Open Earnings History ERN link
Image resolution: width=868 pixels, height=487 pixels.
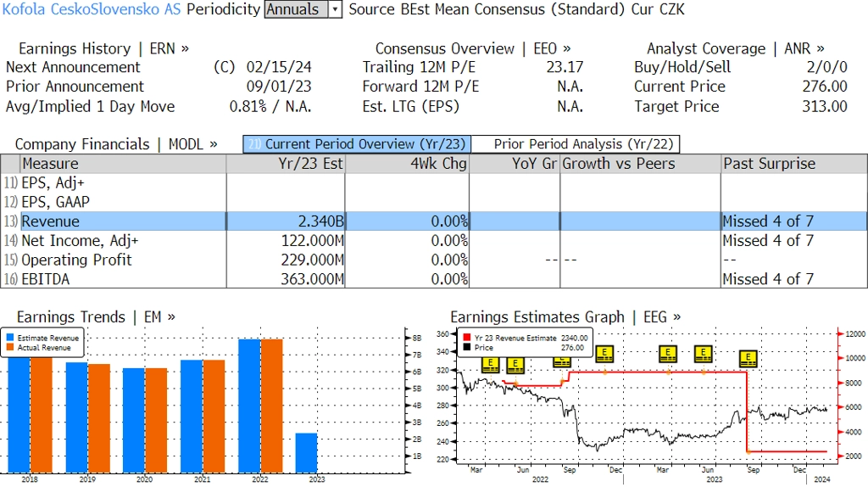tap(103, 48)
